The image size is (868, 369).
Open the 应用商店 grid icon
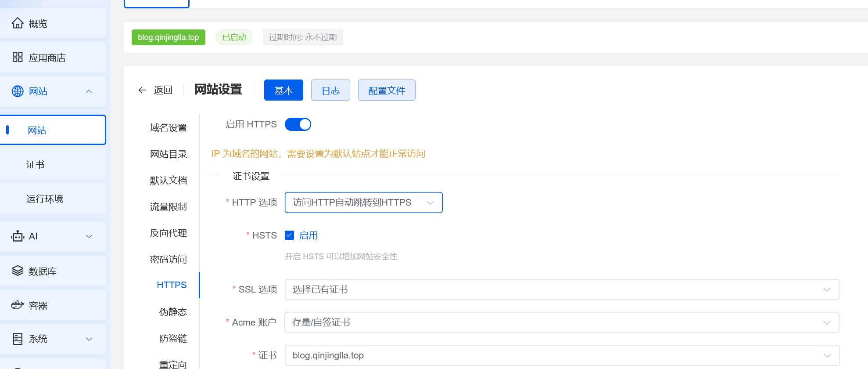coord(18,57)
